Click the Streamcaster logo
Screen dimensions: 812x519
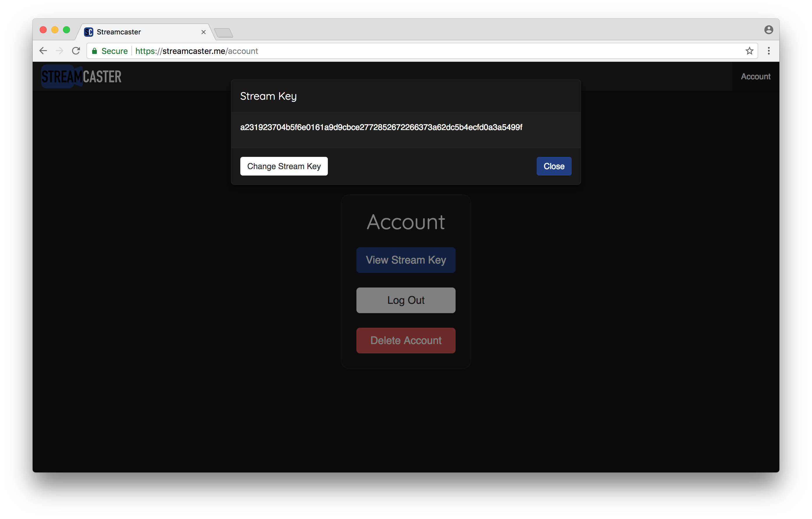(x=81, y=76)
